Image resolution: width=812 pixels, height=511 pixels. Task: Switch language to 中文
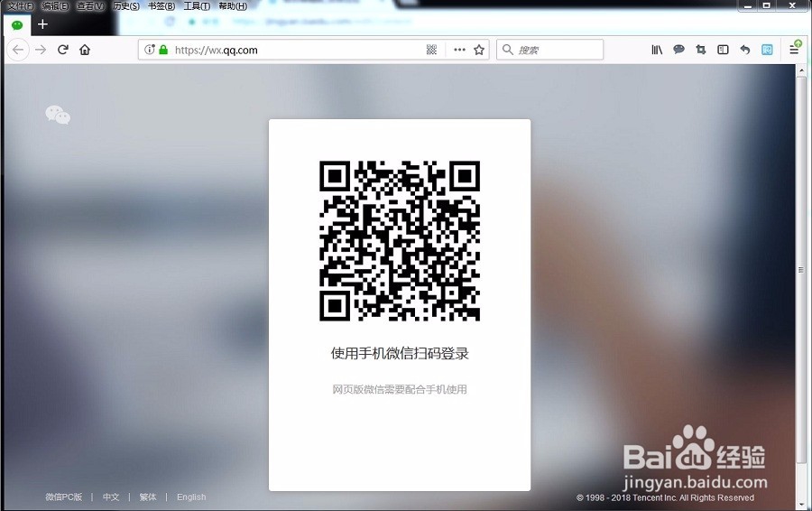(x=111, y=497)
